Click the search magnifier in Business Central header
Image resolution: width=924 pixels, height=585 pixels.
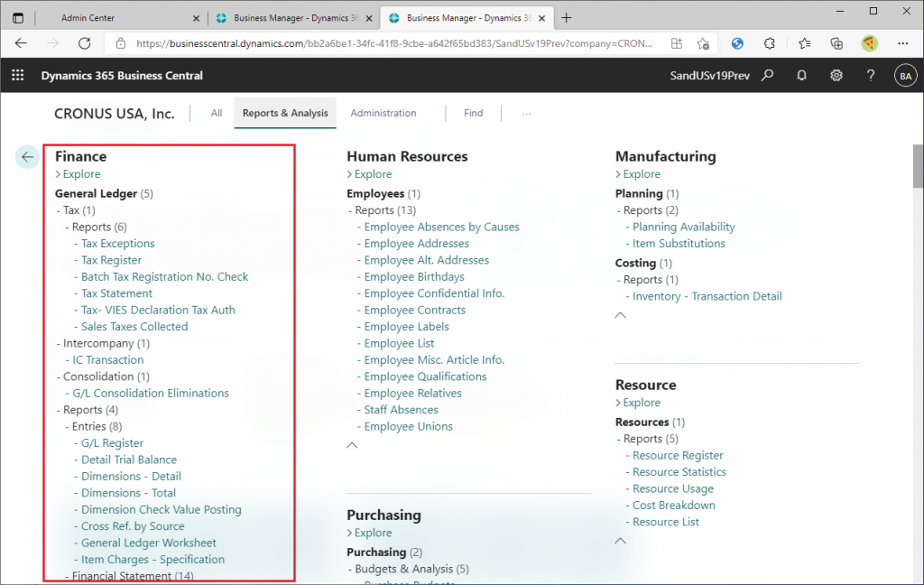click(x=767, y=75)
